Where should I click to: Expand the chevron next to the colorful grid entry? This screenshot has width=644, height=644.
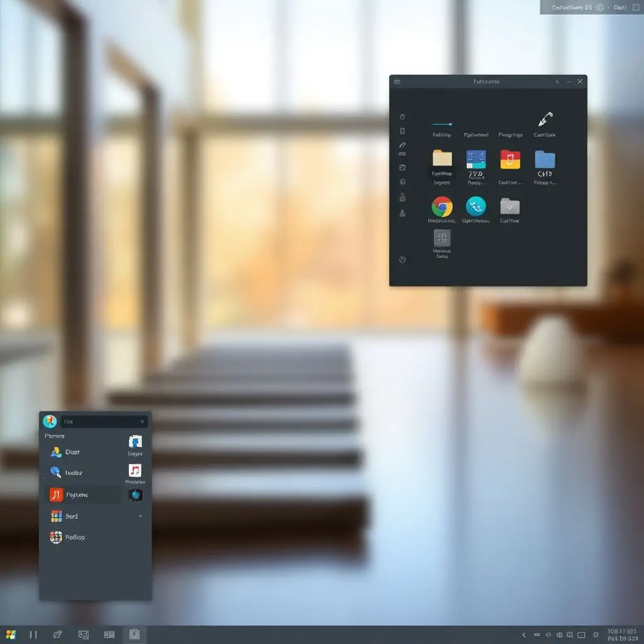click(140, 516)
